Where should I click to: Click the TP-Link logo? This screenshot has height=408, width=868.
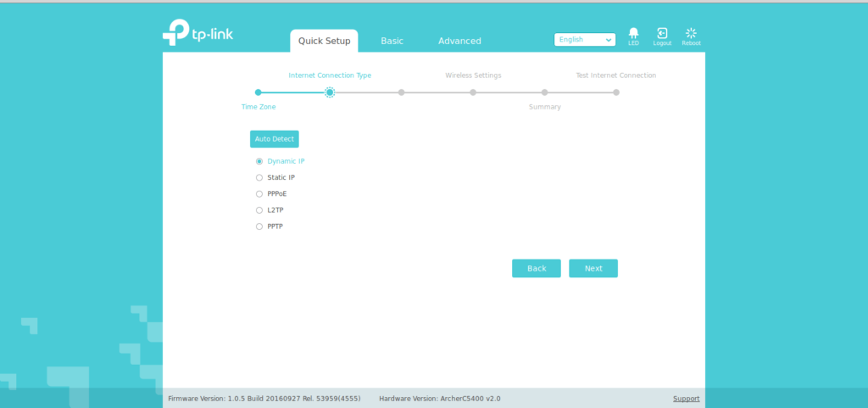[198, 33]
